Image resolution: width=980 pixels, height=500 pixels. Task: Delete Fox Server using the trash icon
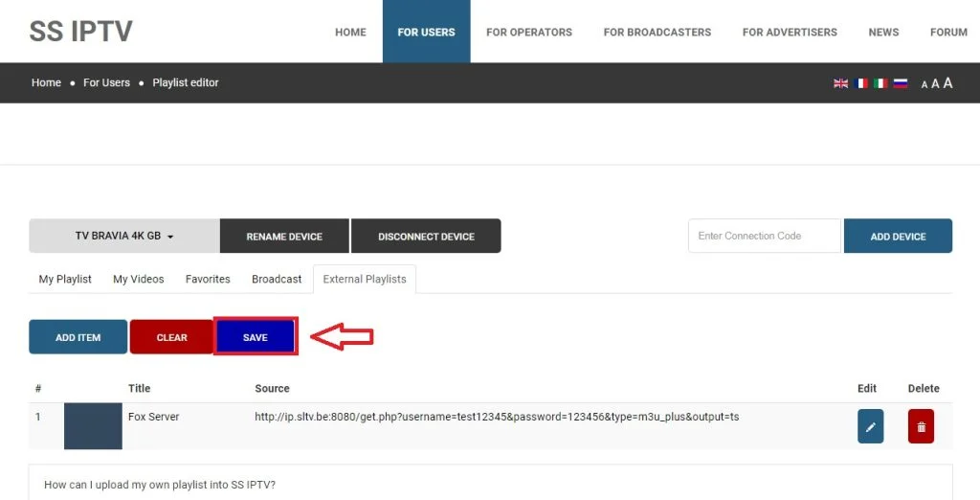[921, 426]
